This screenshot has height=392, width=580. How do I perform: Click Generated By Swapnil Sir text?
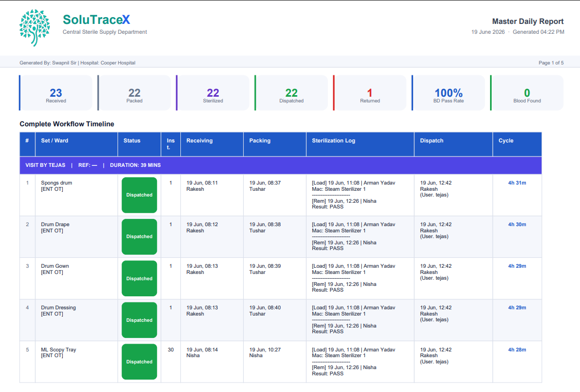48,63
